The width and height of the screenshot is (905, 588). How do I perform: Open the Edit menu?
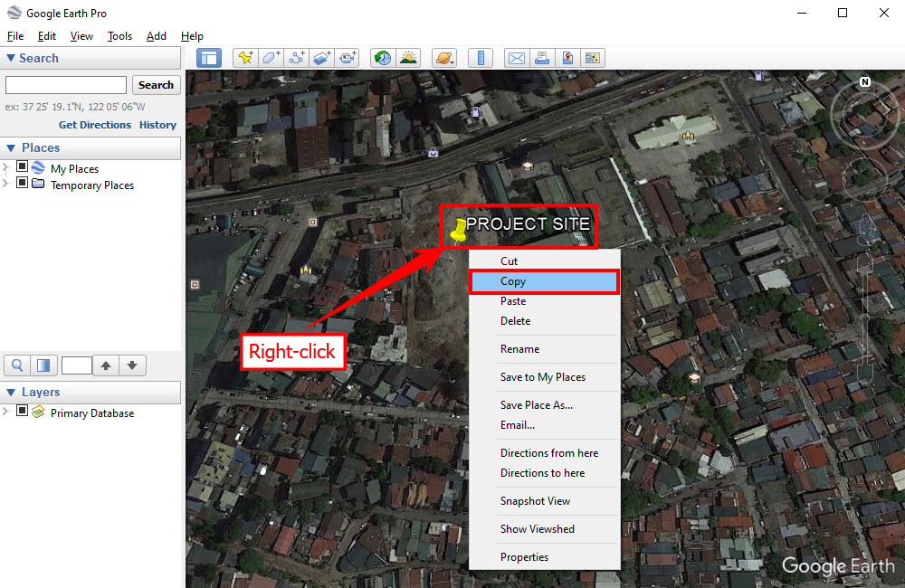[47, 36]
